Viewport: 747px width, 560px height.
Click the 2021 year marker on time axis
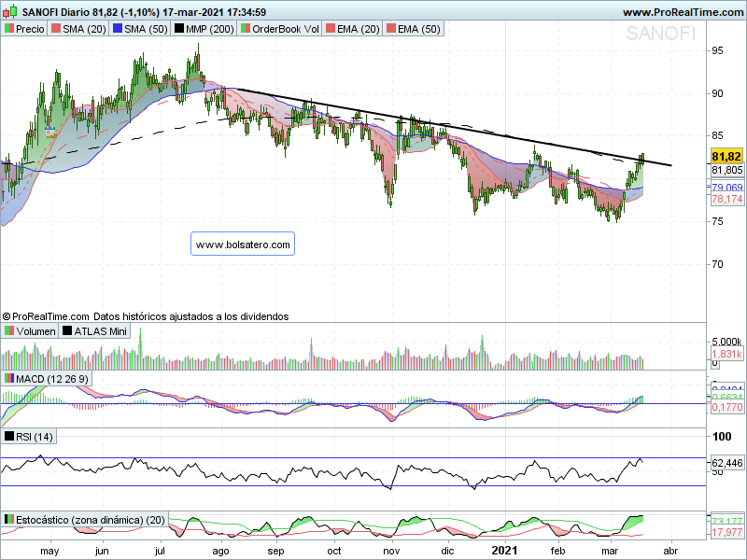point(504,551)
